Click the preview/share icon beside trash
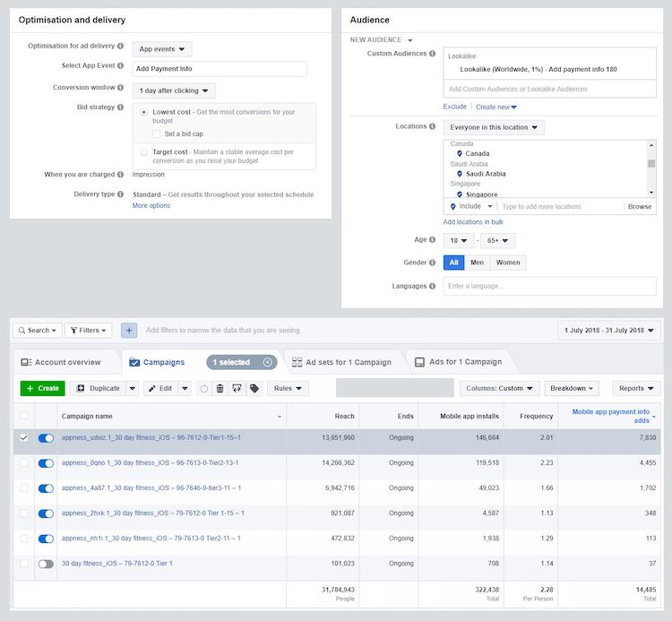 tap(237, 388)
